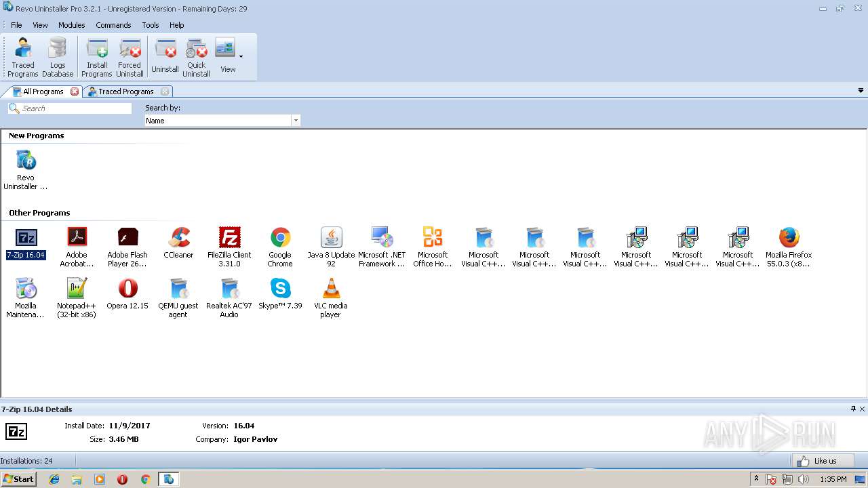Switch to the Traced Programs tab

(x=126, y=91)
